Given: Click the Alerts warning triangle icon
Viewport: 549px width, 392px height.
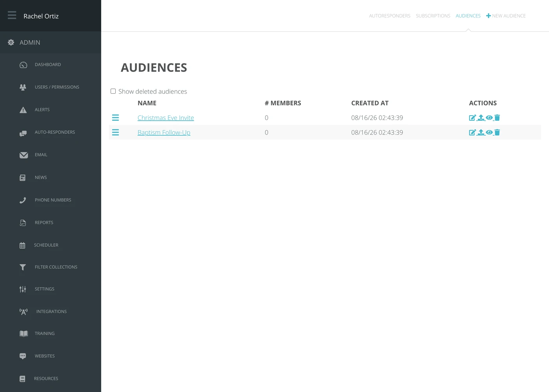Looking at the screenshot, I should [x=23, y=110].
